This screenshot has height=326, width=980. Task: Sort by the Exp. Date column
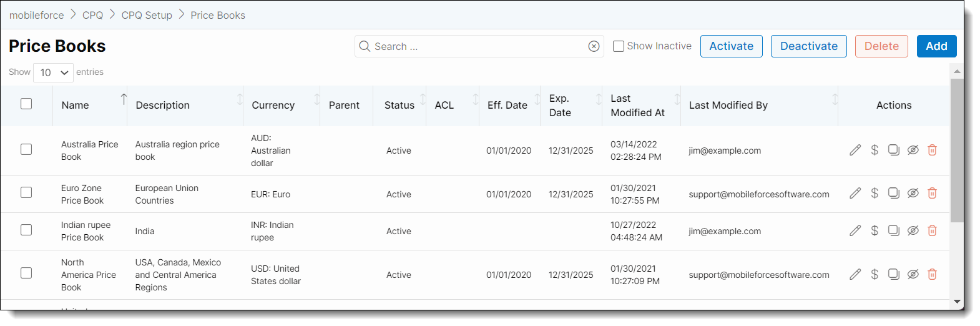[x=599, y=99]
